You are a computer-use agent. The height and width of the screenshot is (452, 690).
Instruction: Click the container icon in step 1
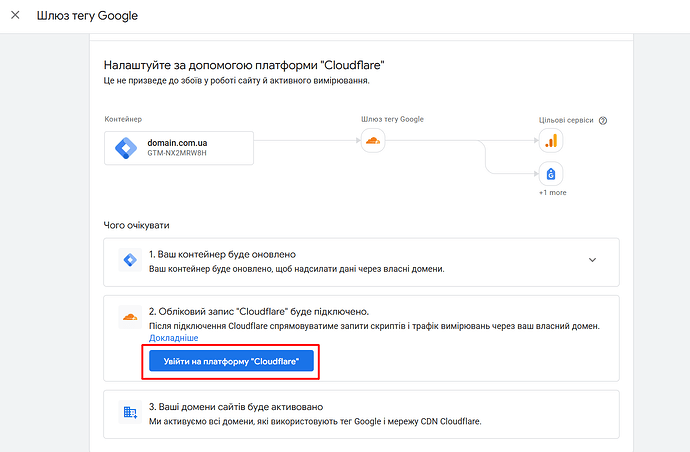130,260
